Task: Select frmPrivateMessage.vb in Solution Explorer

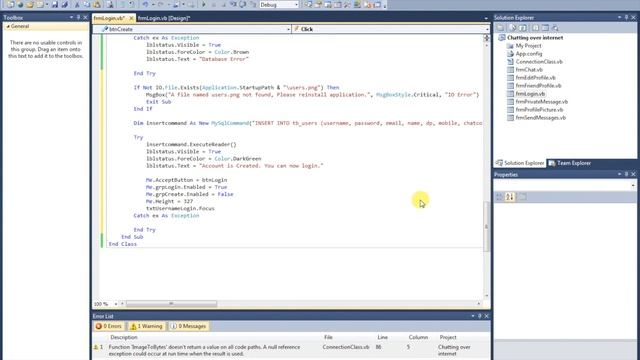Action: 541,102
